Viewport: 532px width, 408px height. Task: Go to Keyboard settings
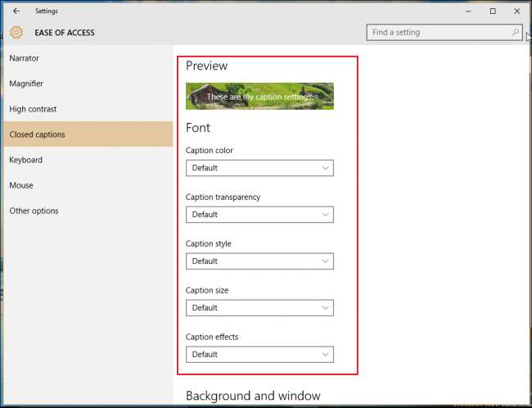[x=25, y=160]
